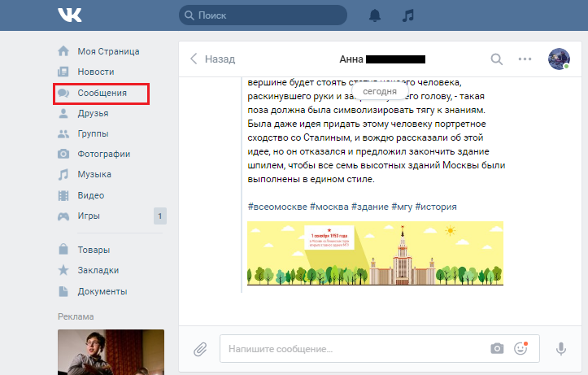
Task: Click the VK logo icon
Action: click(x=69, y=15)
